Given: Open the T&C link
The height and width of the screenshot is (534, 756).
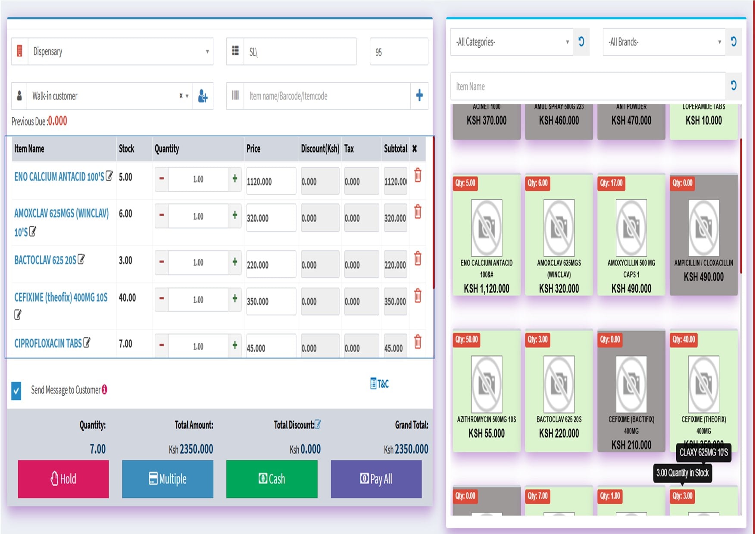Looking at the screenshot, I should [x=380, y=383].
